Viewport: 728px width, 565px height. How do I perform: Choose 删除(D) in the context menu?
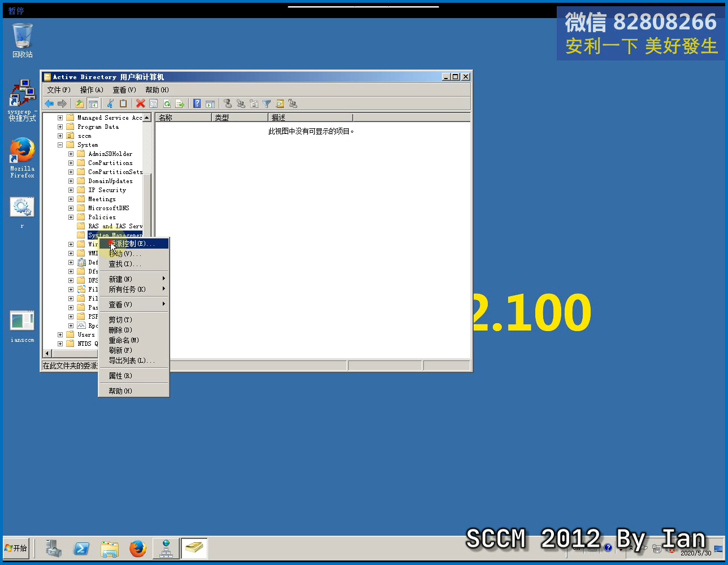134,330
